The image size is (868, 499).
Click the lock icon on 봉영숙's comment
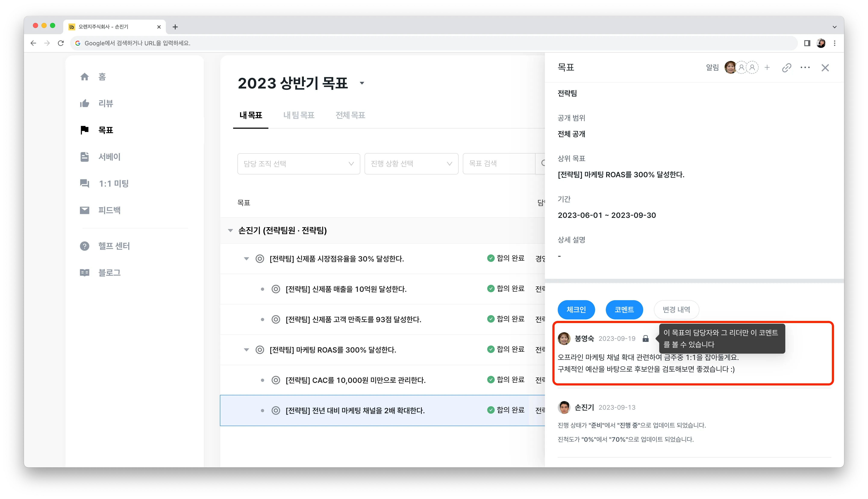646,339
